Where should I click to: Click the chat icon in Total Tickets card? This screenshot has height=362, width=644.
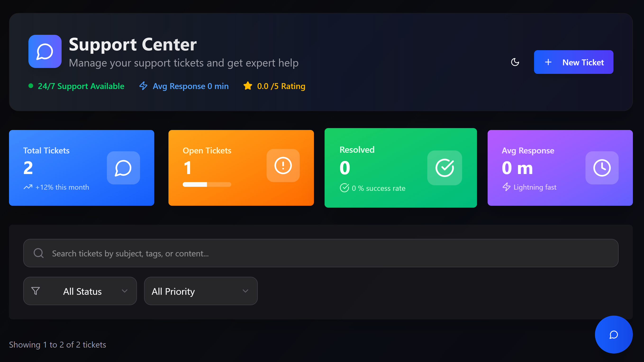coord(123,168)
